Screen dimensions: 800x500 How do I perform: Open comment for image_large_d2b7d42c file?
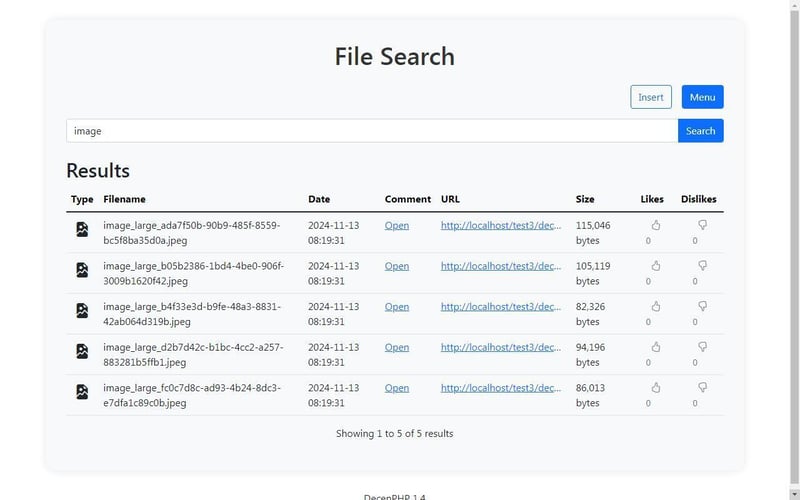pos(397,347)
